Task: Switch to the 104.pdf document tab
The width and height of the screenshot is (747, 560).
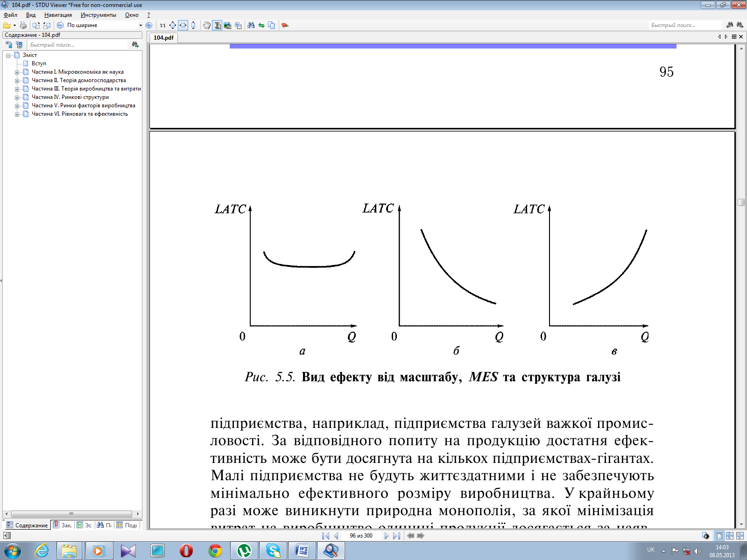Action: click(x=163, y=38)
